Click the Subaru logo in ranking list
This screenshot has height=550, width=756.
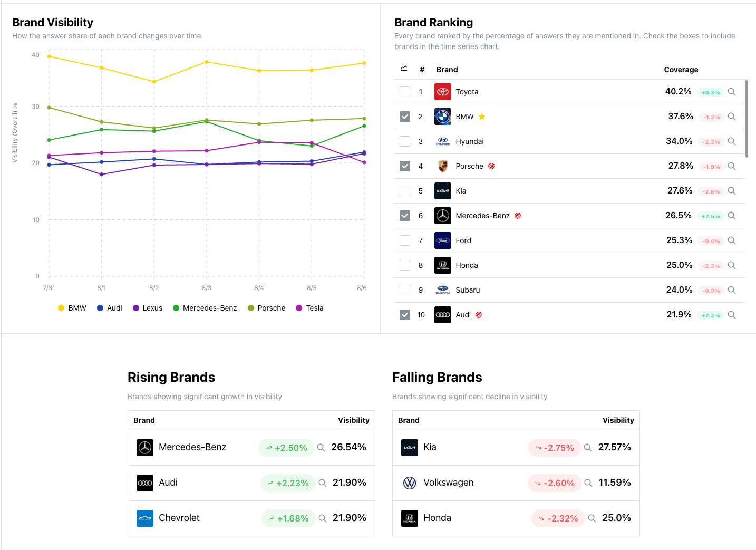pyautogui.click(x=442, y=290)
